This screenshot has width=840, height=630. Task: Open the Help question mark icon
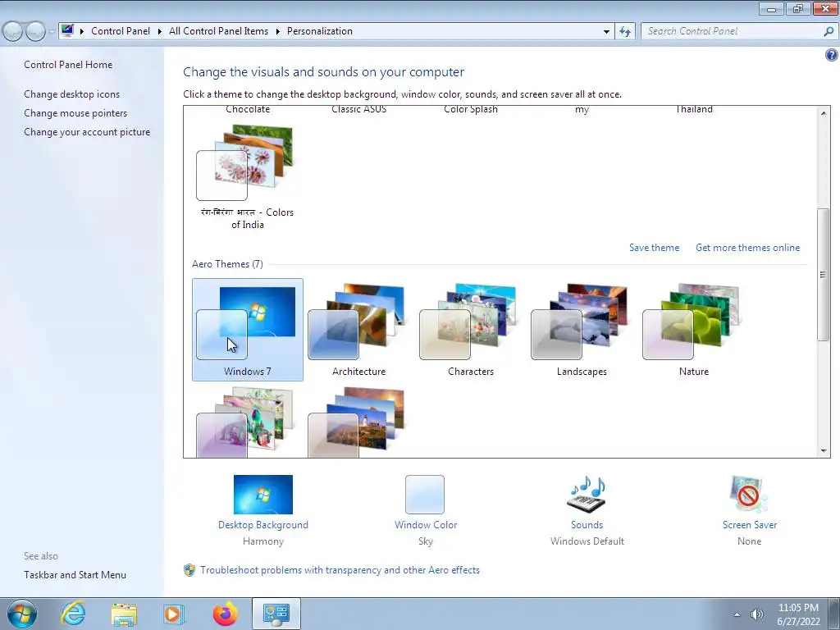coord(832,55)
